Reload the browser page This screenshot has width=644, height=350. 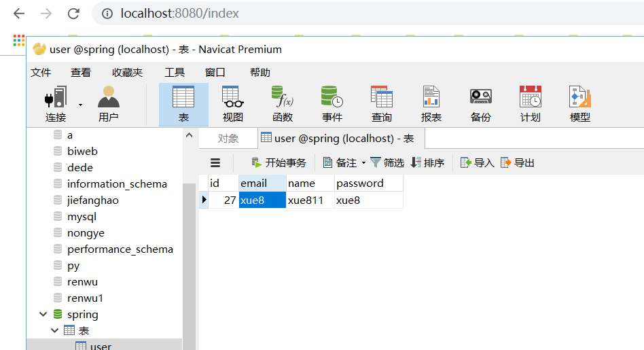pos(73,14)
